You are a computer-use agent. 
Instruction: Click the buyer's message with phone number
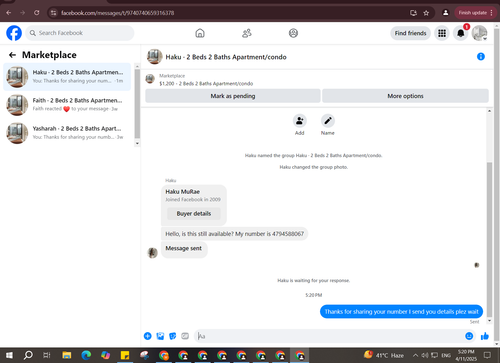coord(235,234)
